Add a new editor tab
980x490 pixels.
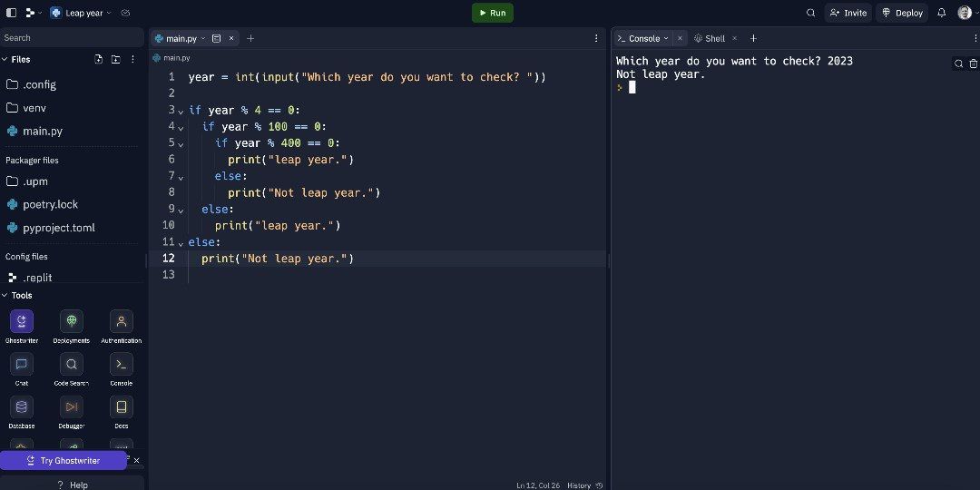(x=250, y=38)
